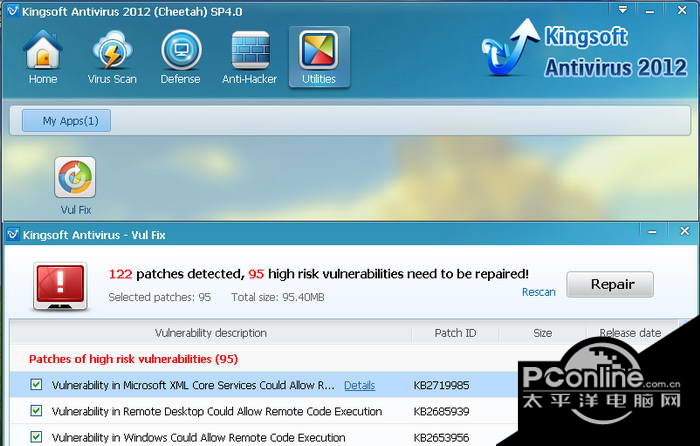Open the main window dropdown menu arrow
The height and width of the screenshot is (446, 700).
pos(623,10)
